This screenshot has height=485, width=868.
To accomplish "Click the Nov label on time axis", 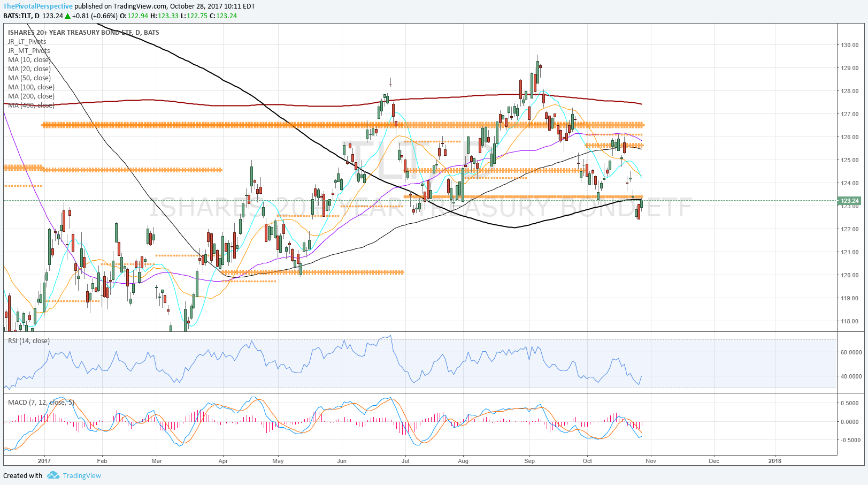I will (651, 461).
